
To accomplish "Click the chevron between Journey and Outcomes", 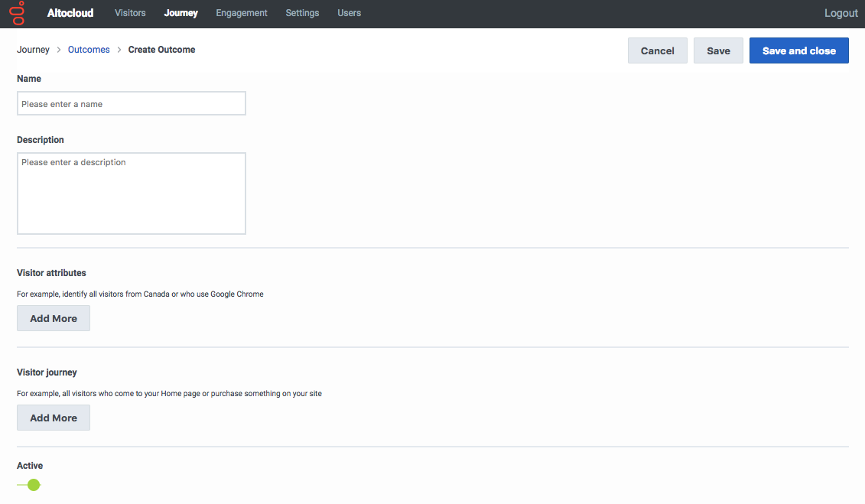I will [x=58, y=50].
